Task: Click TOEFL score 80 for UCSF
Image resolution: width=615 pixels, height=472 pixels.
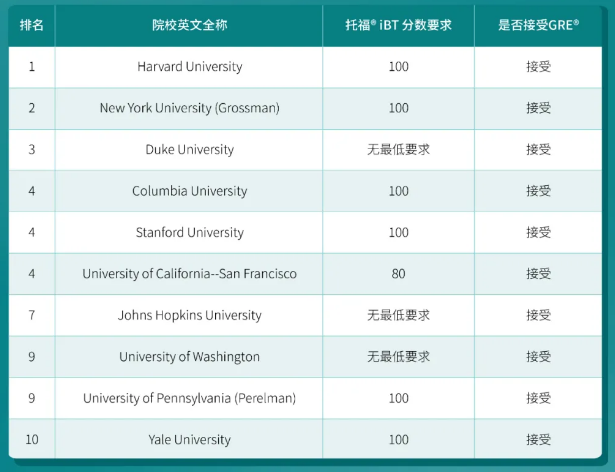Action: [x=398, y=273]
